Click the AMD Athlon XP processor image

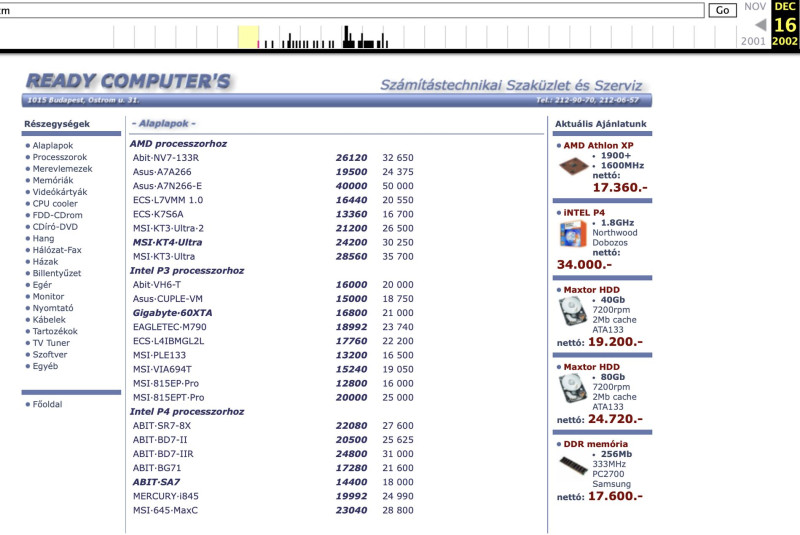573,166
